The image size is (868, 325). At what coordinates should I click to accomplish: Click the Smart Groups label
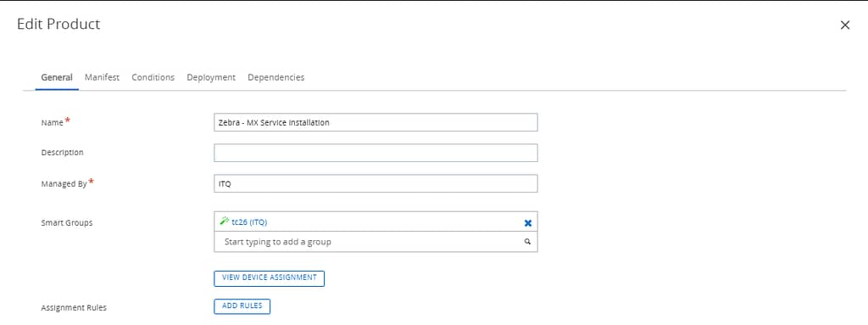click(x=67, y=223)
